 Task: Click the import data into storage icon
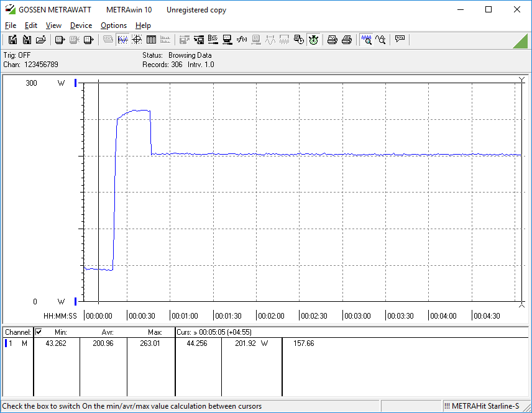[x=199, y=40]
